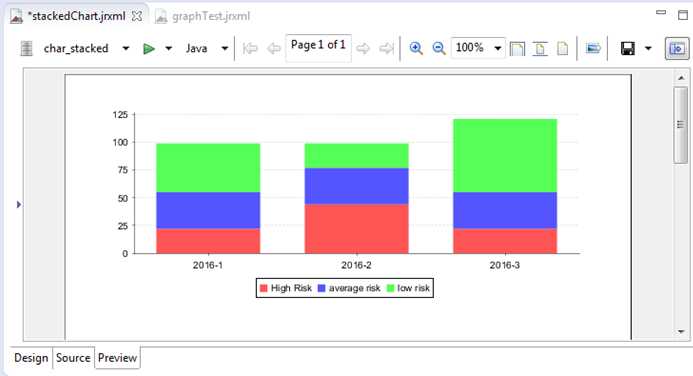Click the data adapter icon beside char_stacked

point(26,48)
